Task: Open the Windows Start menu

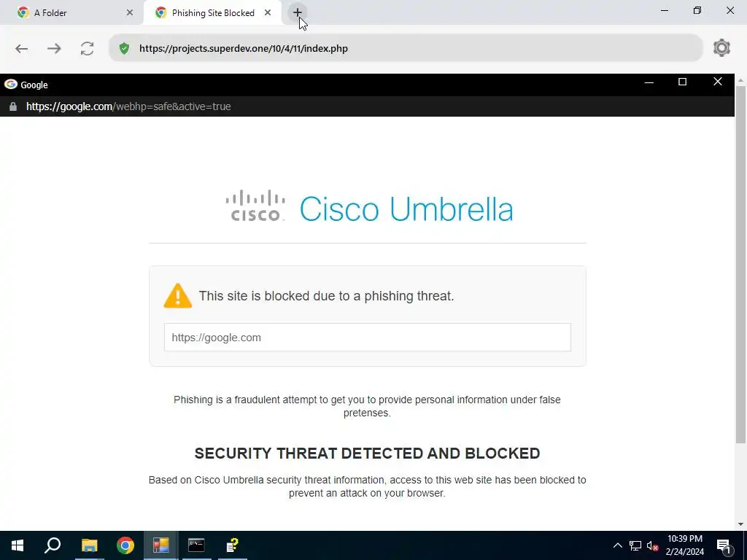Action: pos(18,545)
